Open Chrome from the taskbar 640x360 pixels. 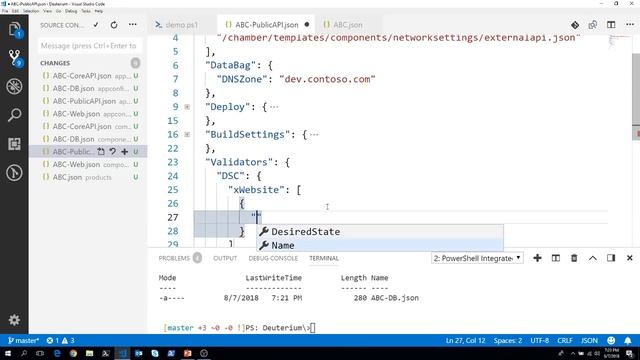pyautogui.click(x=73, y=353)
